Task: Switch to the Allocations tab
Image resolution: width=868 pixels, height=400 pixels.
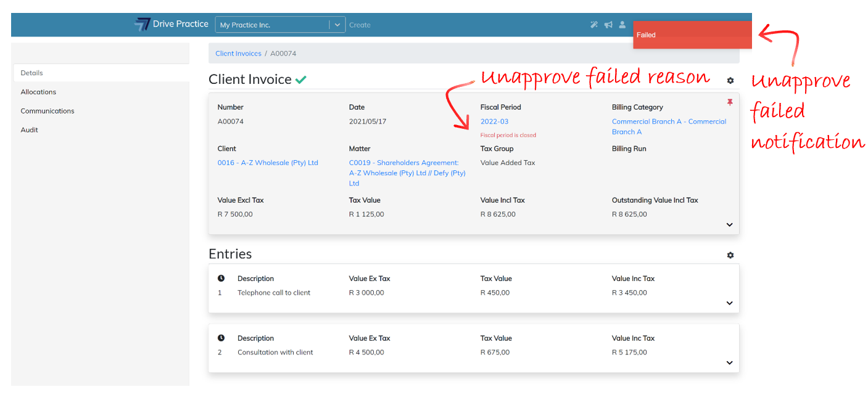Action: [38, 92]
